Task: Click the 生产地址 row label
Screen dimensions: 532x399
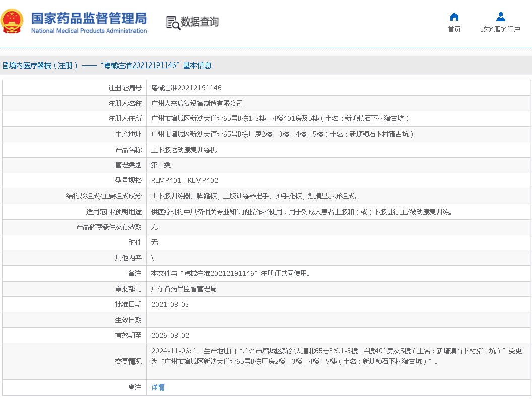Action: (128, 135)
